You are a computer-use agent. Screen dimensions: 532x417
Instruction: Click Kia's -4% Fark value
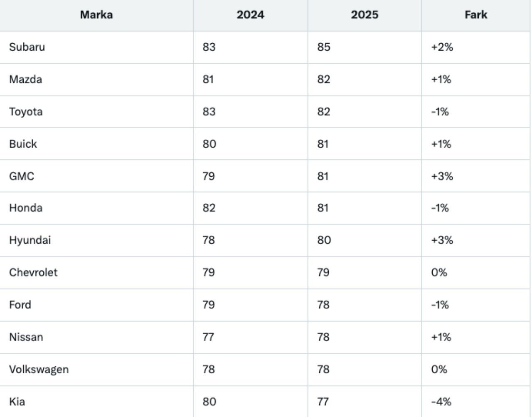coord(441,402)
